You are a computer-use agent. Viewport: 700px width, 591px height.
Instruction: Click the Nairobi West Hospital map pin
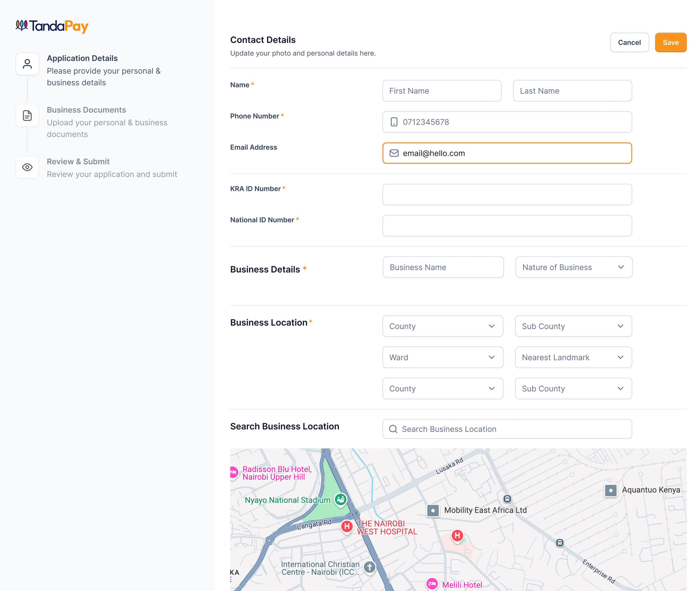pyautogui.click(x=347, y=526)
